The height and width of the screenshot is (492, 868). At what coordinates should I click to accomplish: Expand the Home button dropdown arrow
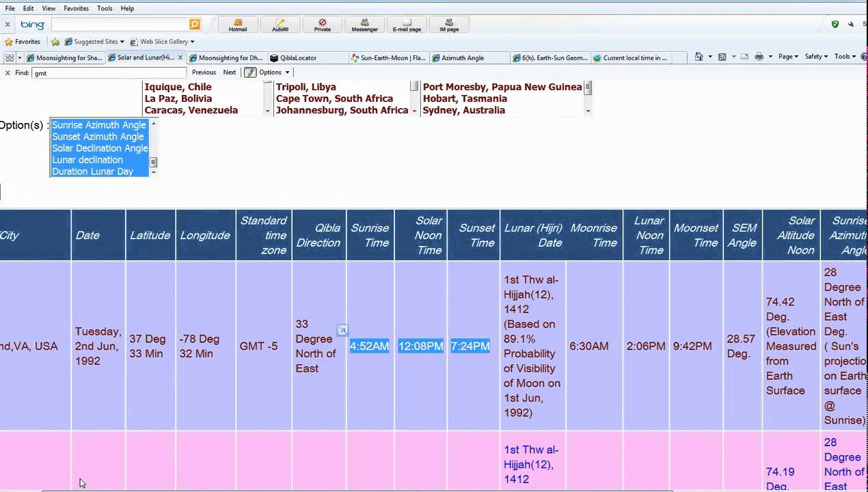pyautogui.click(x=710, y=57)
